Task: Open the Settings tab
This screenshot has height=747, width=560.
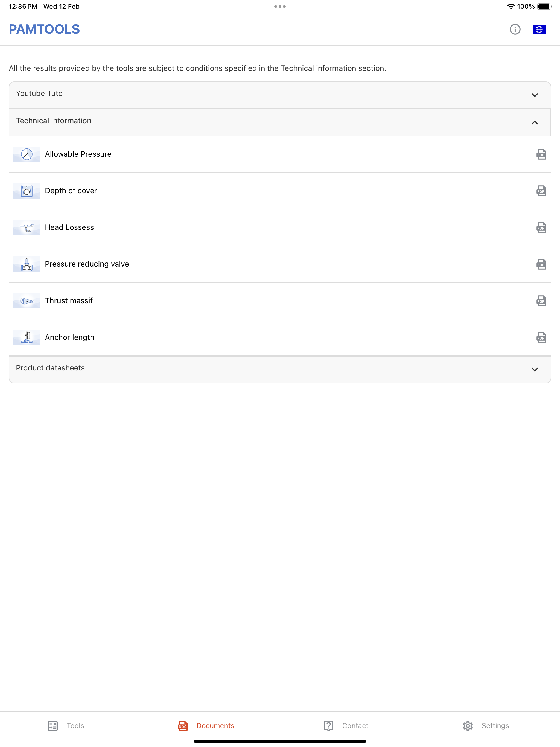Action: click(x=486, y=726)
